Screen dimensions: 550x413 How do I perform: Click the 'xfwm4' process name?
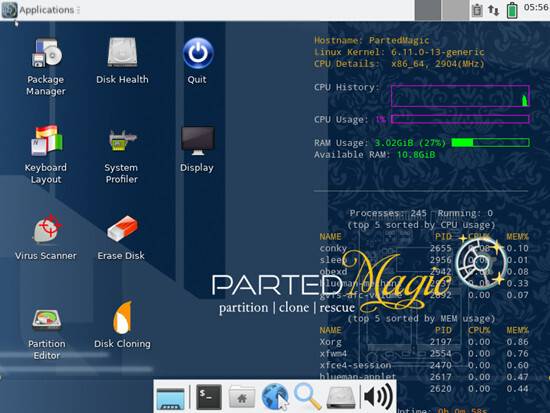[x=333, y=353]
